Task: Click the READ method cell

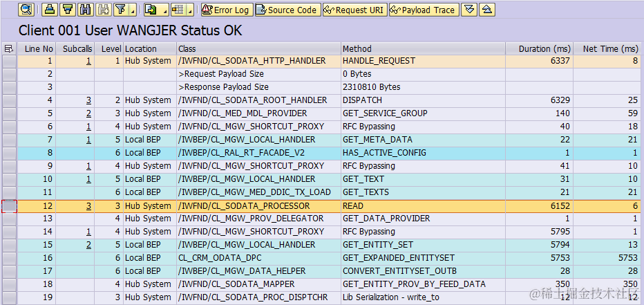Action: pos(423,206)
